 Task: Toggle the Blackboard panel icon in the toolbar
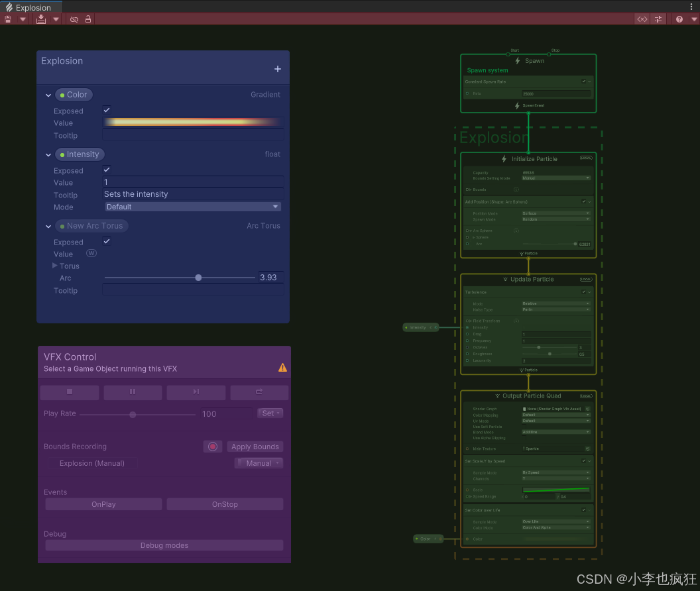(642, 19)
